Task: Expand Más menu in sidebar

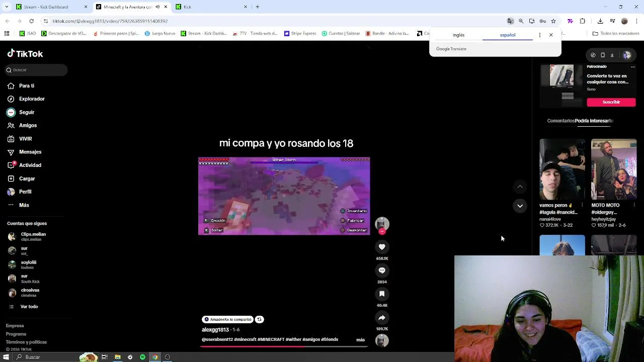Action: click(18, 205)
